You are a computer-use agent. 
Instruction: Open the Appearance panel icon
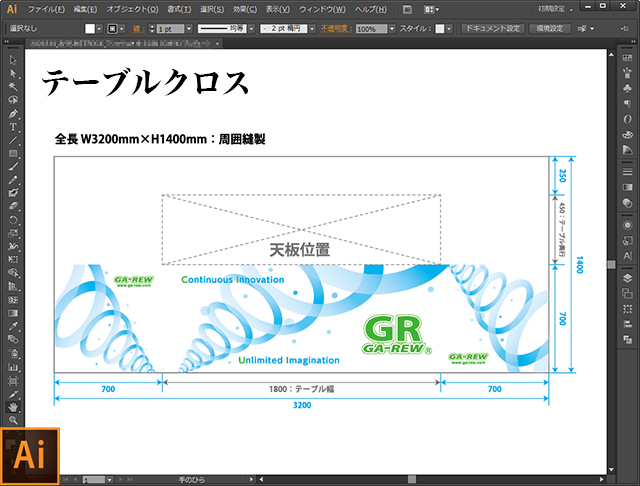coord(627,225)
